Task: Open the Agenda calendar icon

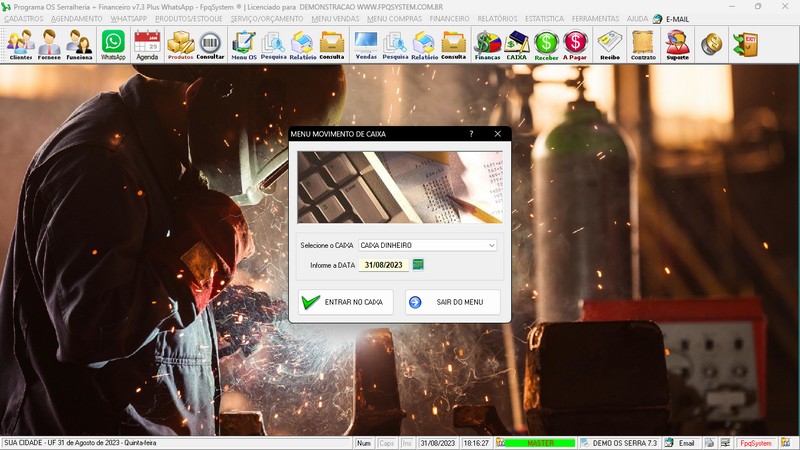Action: tap(147, 45)
